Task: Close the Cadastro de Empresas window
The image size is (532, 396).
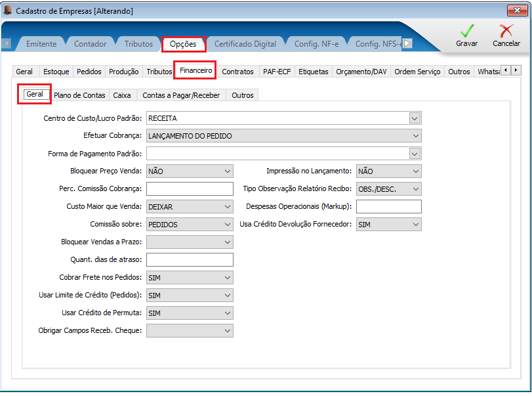Action: tap(517, 11)
